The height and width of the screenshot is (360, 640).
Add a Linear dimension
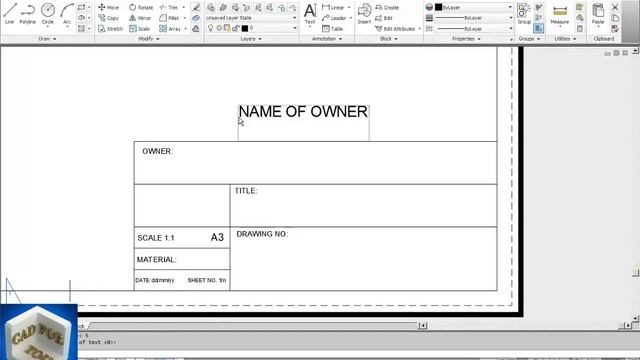coord(333,7)
